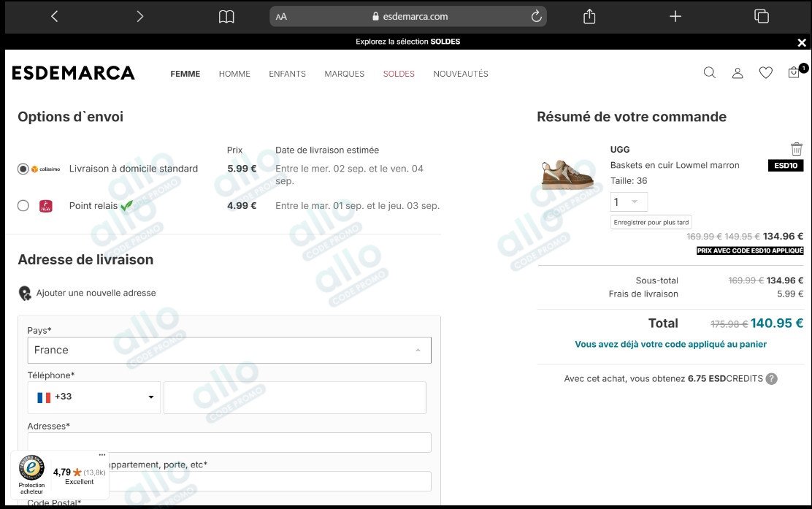This screenshot has height=509, width=812.
Task: Click the ESDEMARCA logo
Action: pyautogui.click(x=73, y=73)
